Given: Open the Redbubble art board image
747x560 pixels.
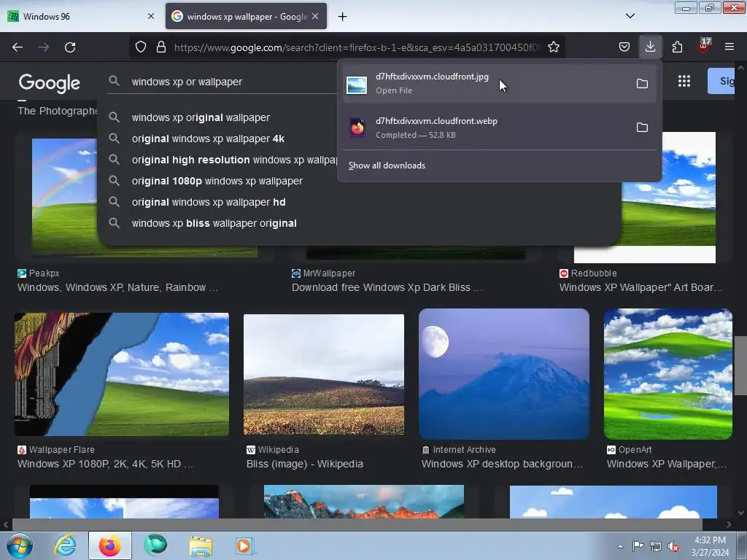Looking at the screenshot, I should pyautogui.click(x=669, y=198).
